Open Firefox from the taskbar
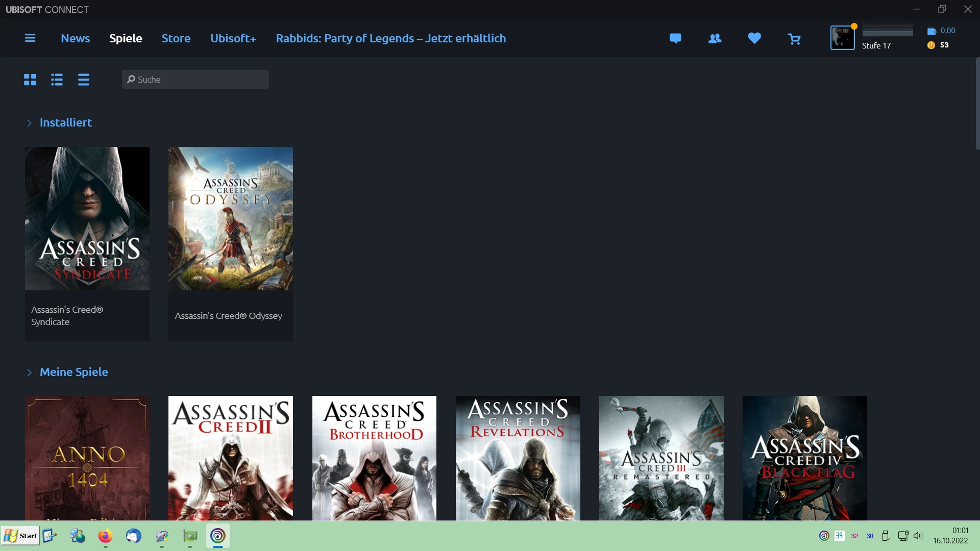The width and height of the screenshot is (980, 551). pos(106,536)
